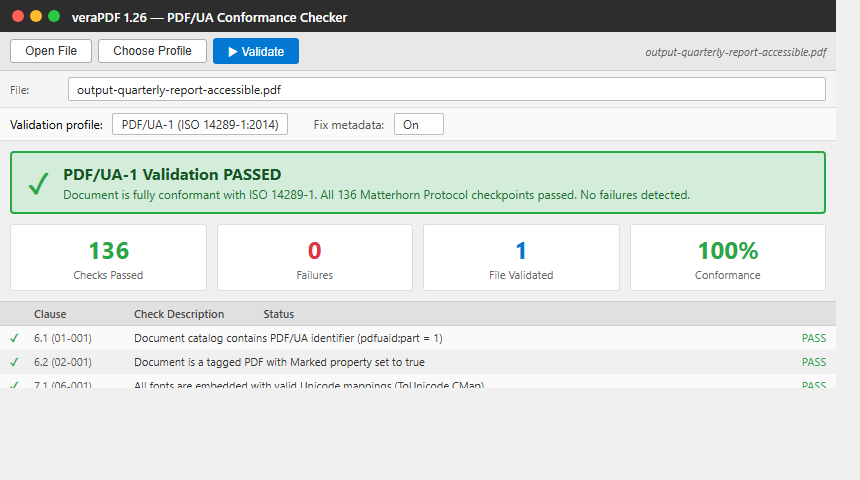Image resolution: width=860 pixels, height=480 pixels.
Task: Select the 100% Conformance card
Action: (x=728, y=257)
